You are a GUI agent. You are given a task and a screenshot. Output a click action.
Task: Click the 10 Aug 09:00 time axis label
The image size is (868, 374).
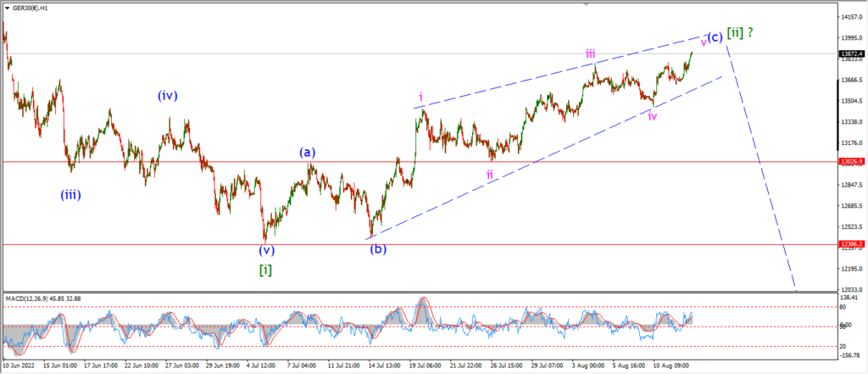point(670,366)
